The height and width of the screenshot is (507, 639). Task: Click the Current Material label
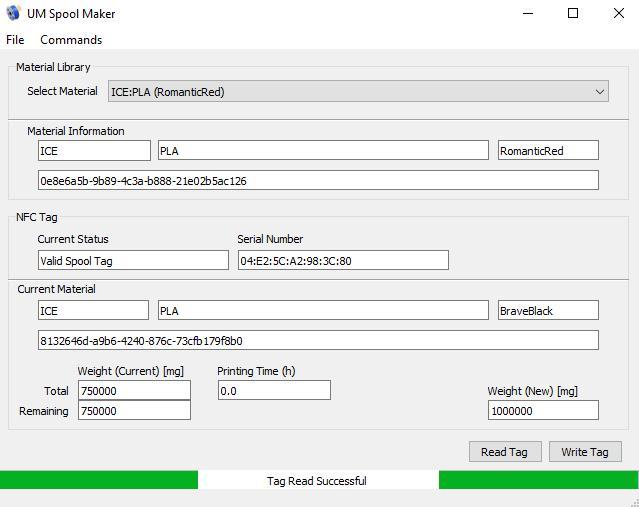(x=56, y=289)
